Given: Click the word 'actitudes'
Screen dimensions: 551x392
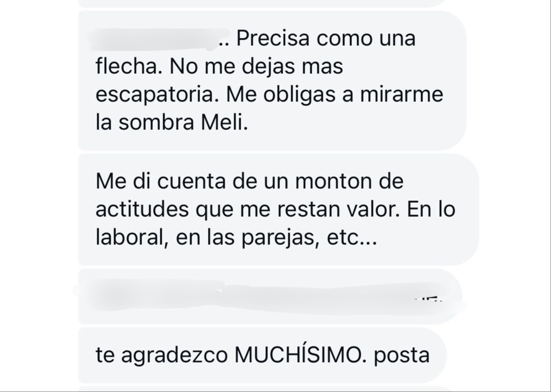Looking at the screenshot, I should [x=142, y=209].
